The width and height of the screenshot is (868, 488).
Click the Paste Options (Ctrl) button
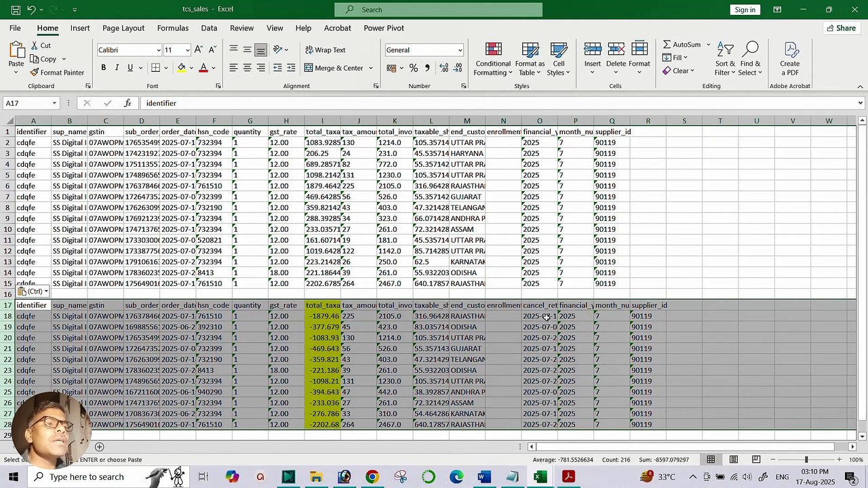tap(33, 291)
